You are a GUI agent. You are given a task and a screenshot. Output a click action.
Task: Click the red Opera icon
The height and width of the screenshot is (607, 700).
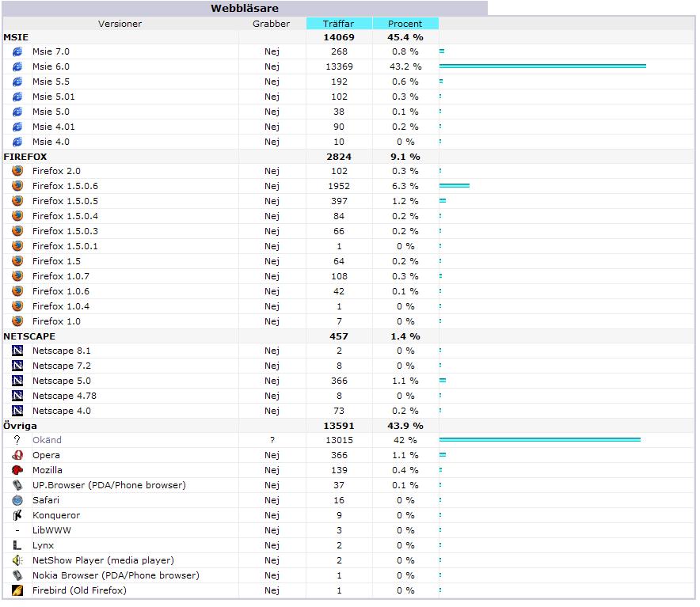[x=17, y=455]
